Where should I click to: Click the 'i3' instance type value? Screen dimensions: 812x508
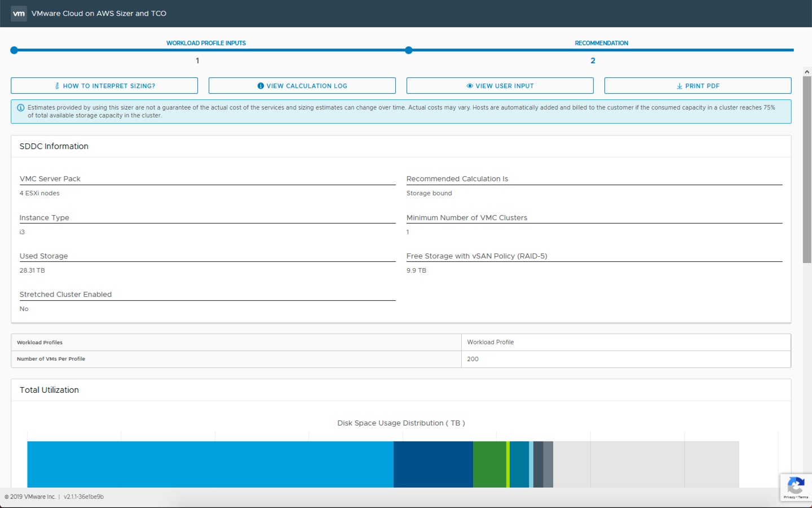tap(22, 232)
